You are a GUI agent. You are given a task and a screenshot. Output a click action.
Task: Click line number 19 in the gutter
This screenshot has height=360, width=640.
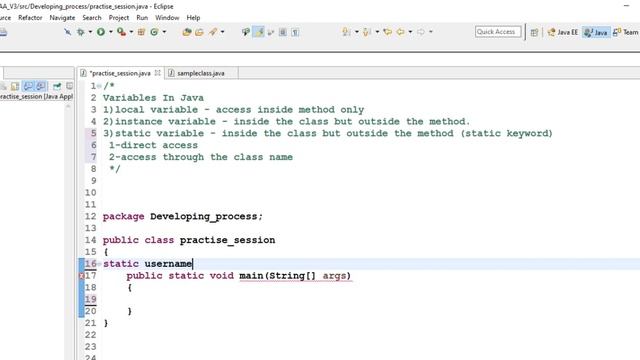coord(91,299)
